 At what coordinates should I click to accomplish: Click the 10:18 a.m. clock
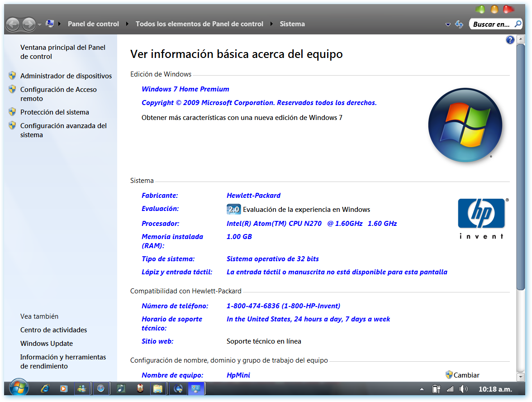pos(495,389)
